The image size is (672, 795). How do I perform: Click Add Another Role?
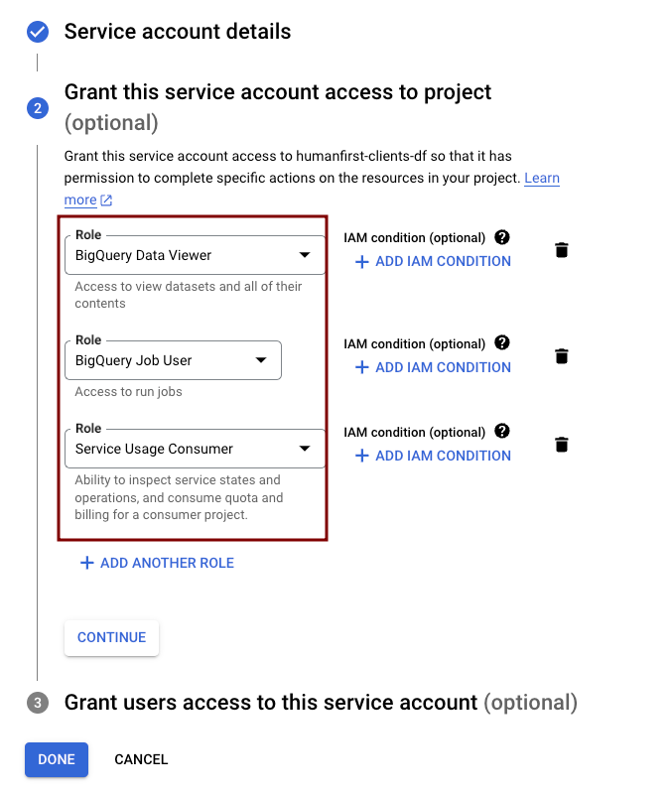(x=157, y=563)
